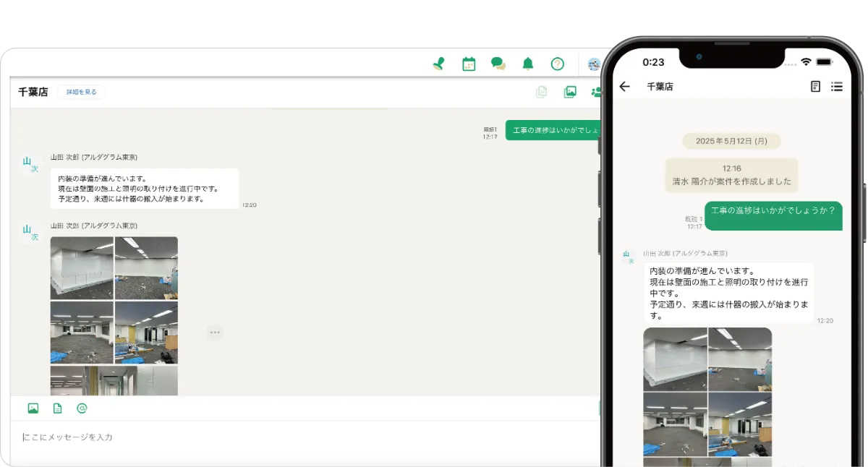Image resolution: width=868 pixels, height=467 pixels.
Task: Tap the phone message bubble 内装の準備が進んでいます
Action: click(x=728, y=293)
